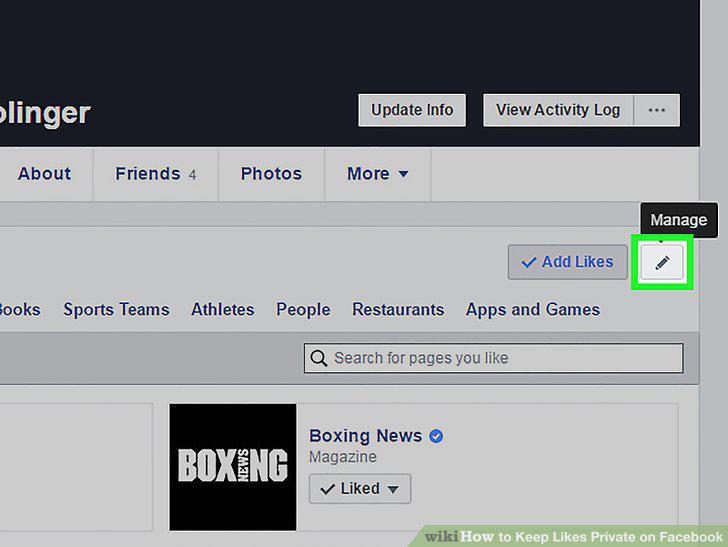The image size is (728, 547).
Task: Expand the Liked dropdown for Boxing News
Action: tap(360, 488)
